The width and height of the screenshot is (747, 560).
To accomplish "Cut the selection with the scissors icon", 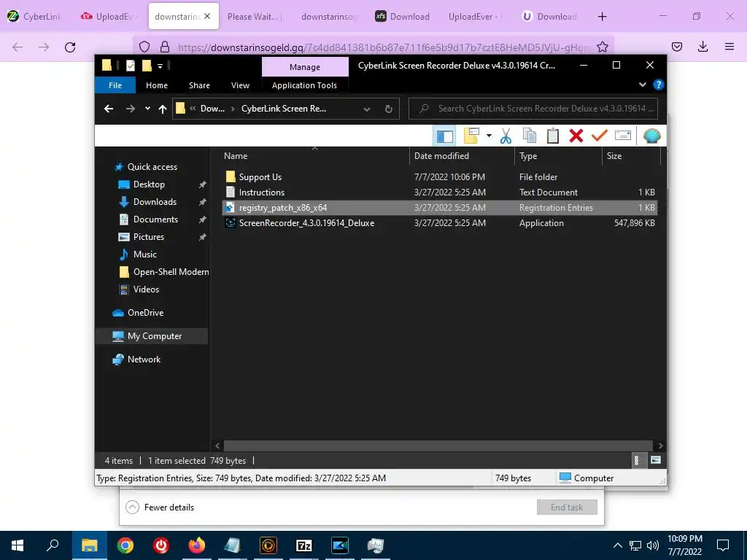I will pyautogui.click(x=506, y=136).
